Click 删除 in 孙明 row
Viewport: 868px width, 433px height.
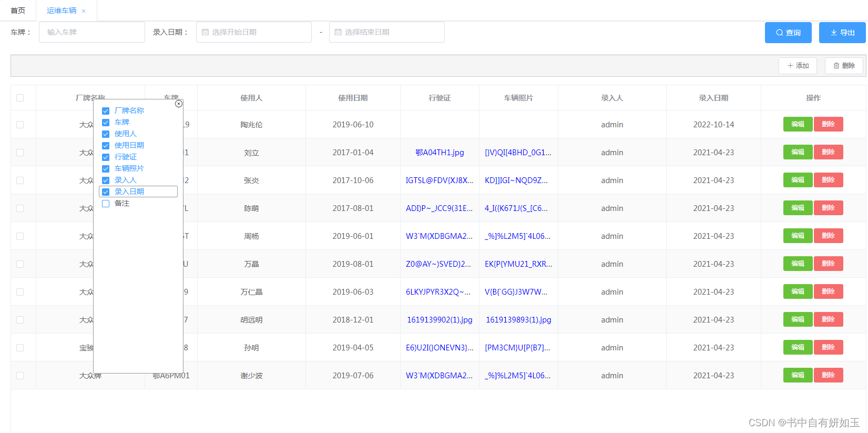pos(828,347)
